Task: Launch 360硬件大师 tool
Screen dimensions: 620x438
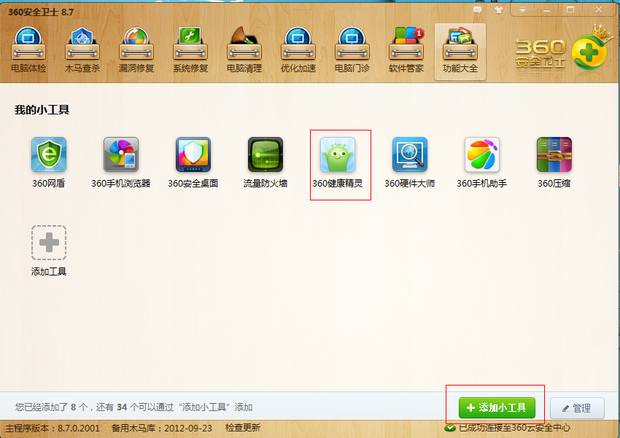Action: (x=410, y=163)
